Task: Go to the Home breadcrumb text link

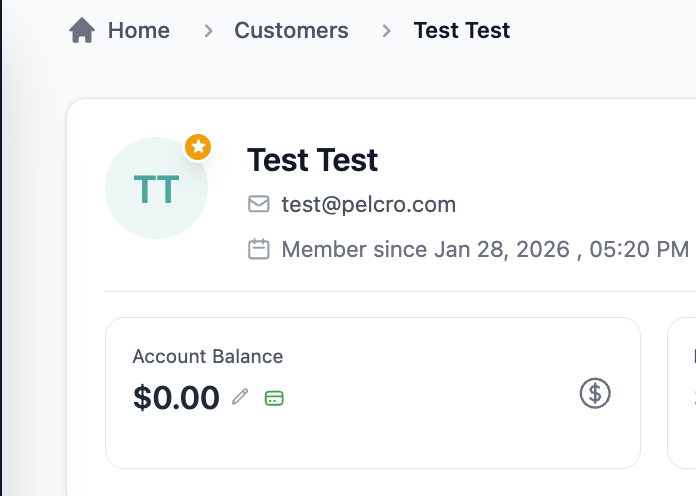Action: [139, 31]
